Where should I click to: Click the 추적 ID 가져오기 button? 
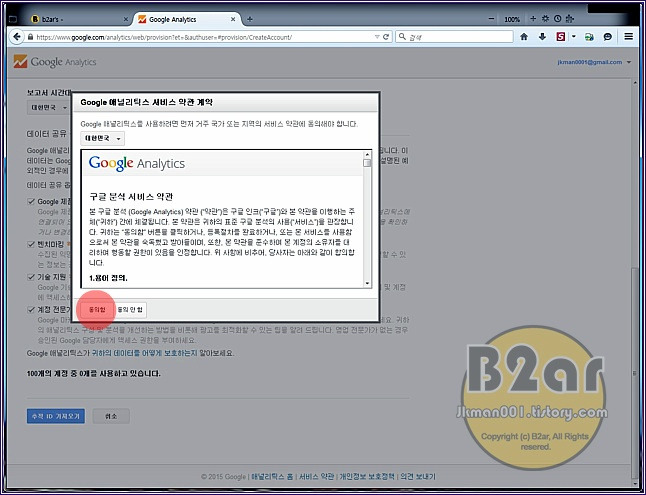tap(56, 416)
